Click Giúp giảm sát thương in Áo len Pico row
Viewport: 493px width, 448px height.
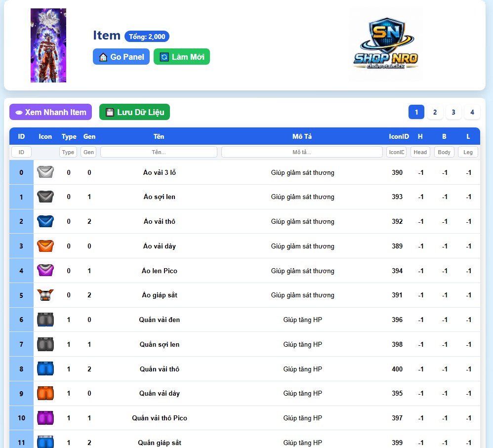point(302,271)
